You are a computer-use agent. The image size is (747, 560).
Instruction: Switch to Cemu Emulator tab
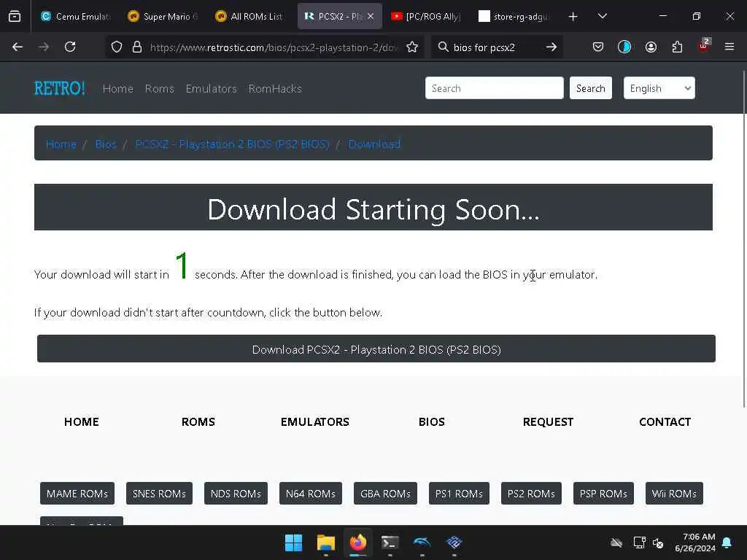(75, 16)
